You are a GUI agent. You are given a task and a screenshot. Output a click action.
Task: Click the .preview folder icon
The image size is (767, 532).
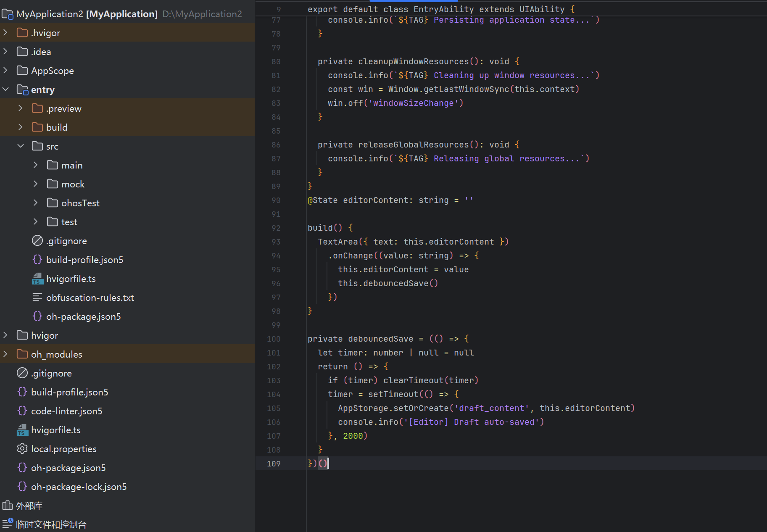(37, 108)
